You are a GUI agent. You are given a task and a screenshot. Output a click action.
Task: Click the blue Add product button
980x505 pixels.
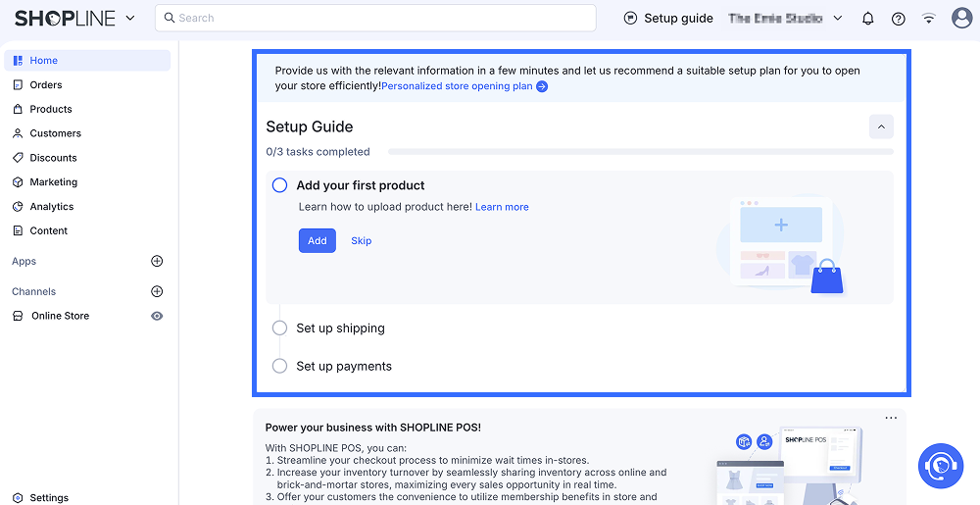[x=317, y=241]
